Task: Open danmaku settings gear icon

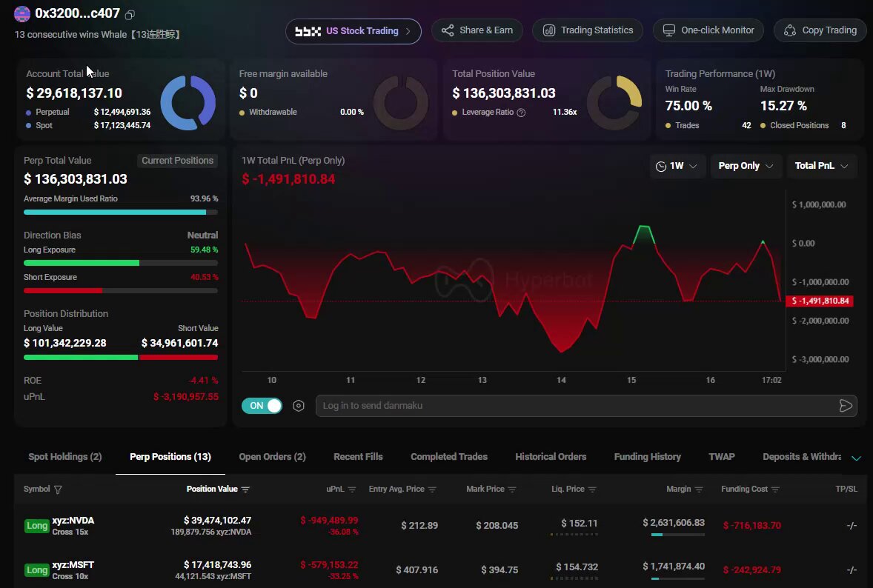Action: point(299,406)
